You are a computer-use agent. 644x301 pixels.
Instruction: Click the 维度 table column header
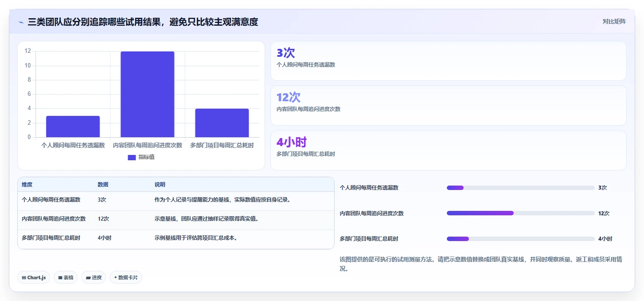click(27, 185)
